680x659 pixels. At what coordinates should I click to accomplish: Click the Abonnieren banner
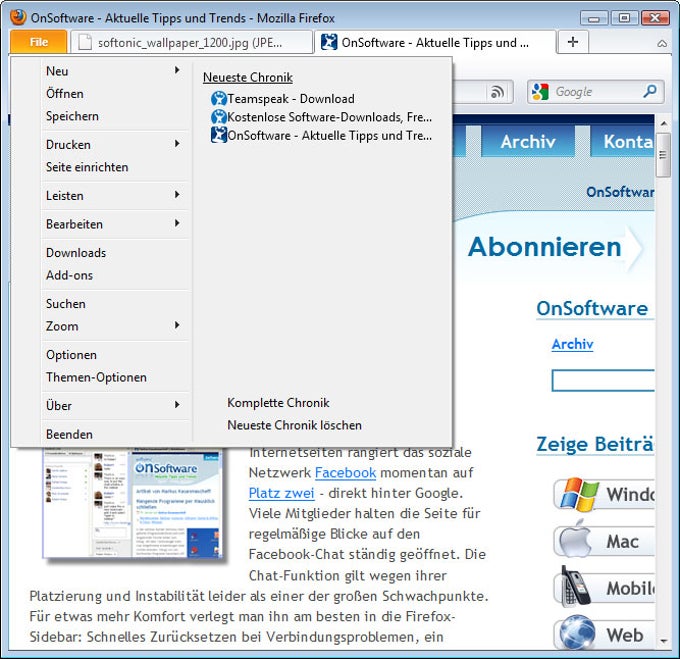point(555,247)
